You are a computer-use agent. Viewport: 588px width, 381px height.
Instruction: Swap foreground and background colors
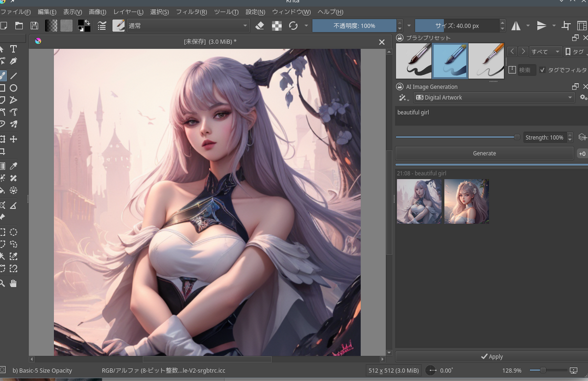pos(87,22)
